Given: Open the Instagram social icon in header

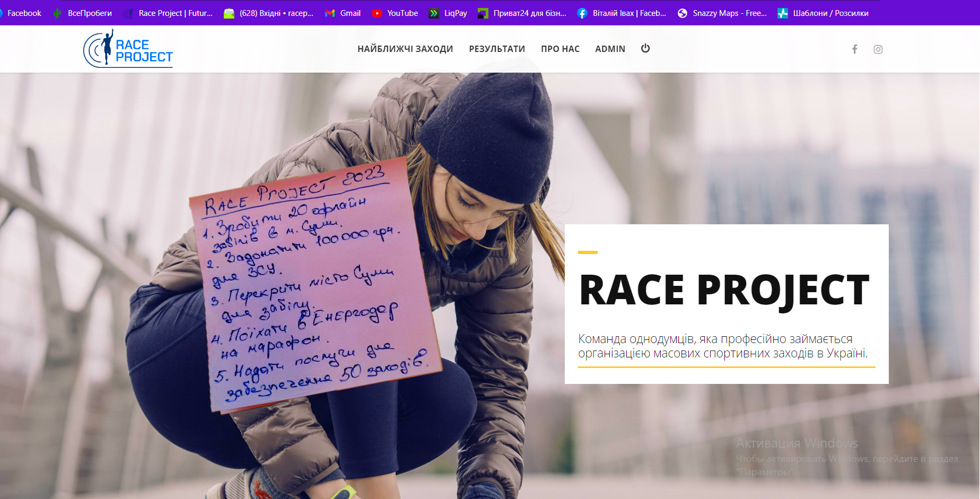Looking at the screenshot, I should tap(878, 49).
